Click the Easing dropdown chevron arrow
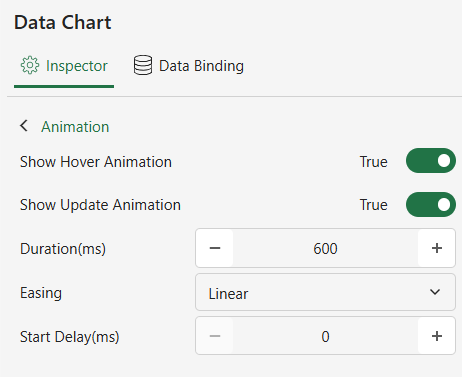The image size is (462, 377). point(435,292)
